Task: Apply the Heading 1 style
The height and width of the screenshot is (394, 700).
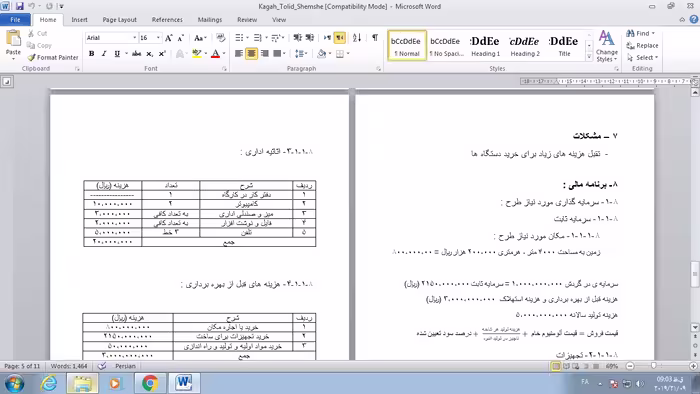Action: [x=485, y=46]
